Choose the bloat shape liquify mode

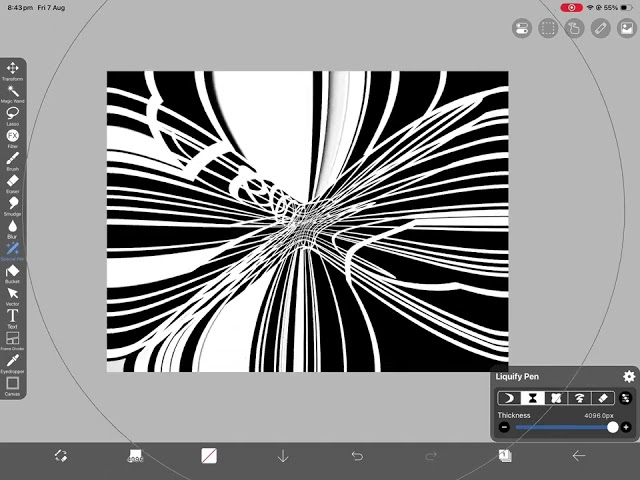pos(556,398)
